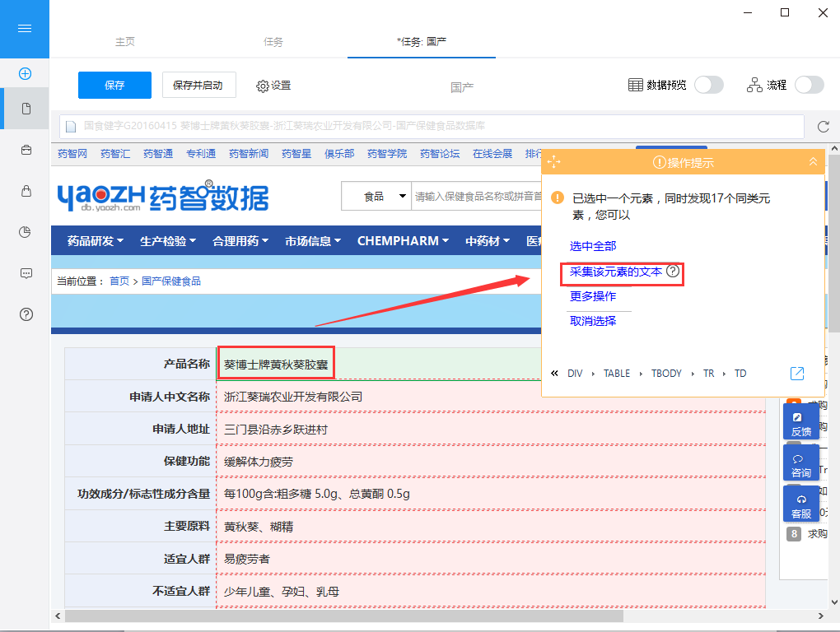Click the 国产保健食品 breadcrumb link
The image size is (840, 632).
point(171,281)
